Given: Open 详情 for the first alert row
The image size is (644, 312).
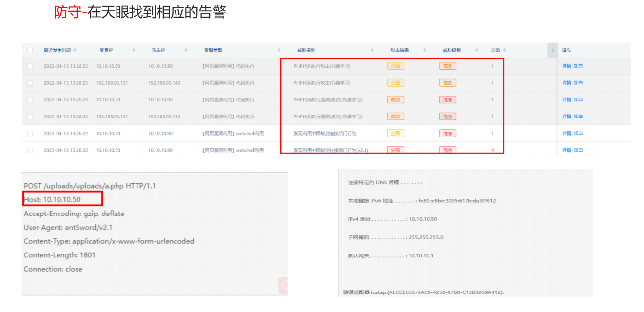Looking at the screenshot, I should [x=566, y=66].
